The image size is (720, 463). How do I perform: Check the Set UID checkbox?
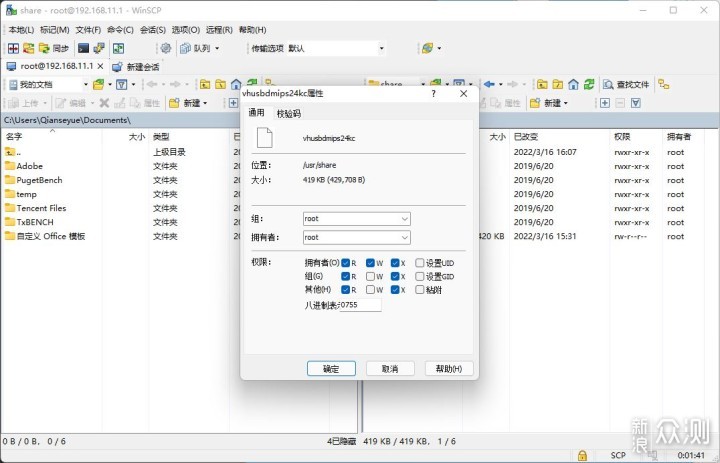coord(419,263)
